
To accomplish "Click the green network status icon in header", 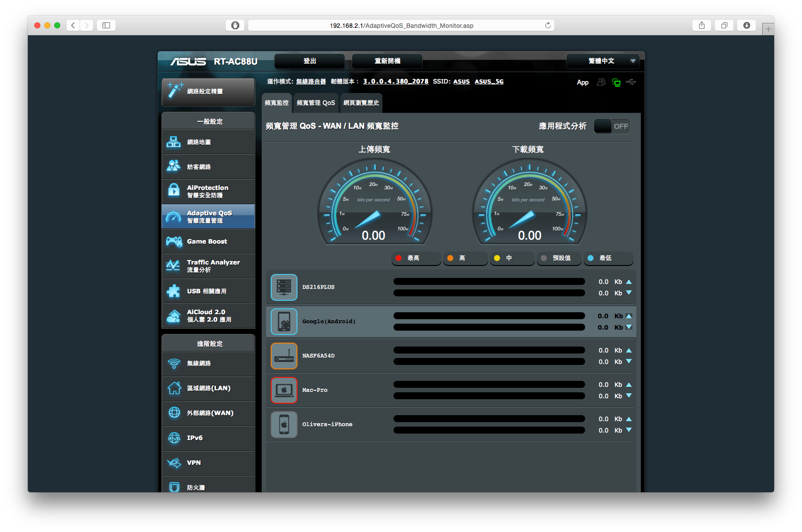I will [616, 83].
